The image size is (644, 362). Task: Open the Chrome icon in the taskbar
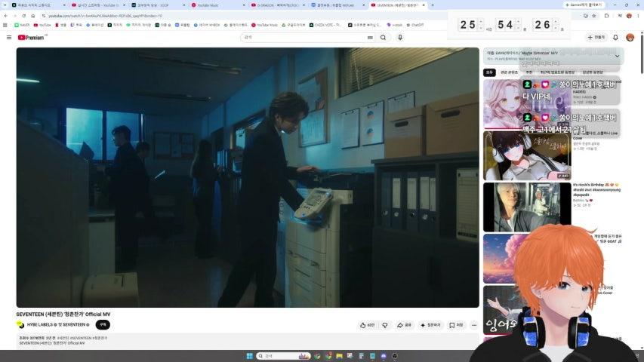(318, 356)
